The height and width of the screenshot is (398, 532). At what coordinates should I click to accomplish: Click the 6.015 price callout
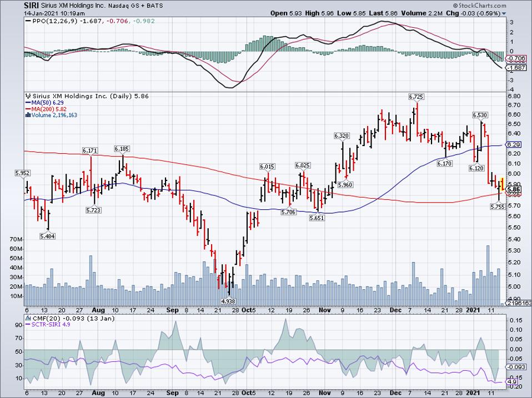(x=267, y=167)
